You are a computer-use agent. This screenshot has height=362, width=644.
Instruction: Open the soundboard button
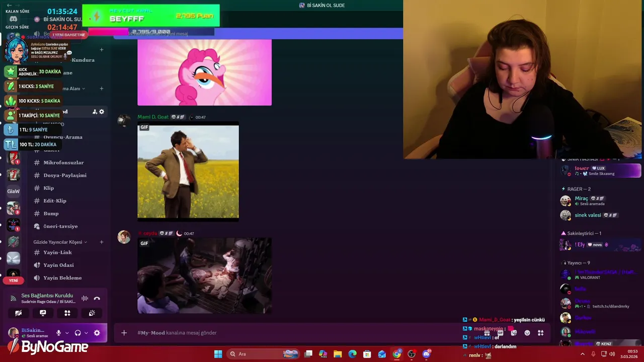92,313
